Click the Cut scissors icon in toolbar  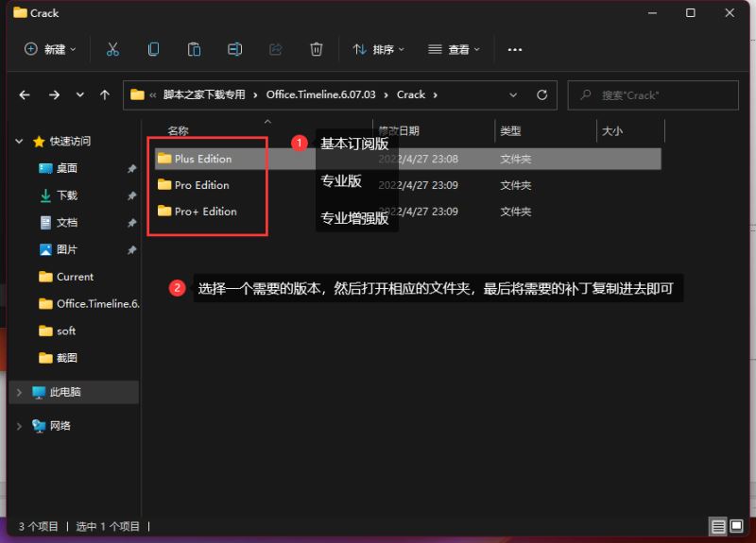click(112, 49)
